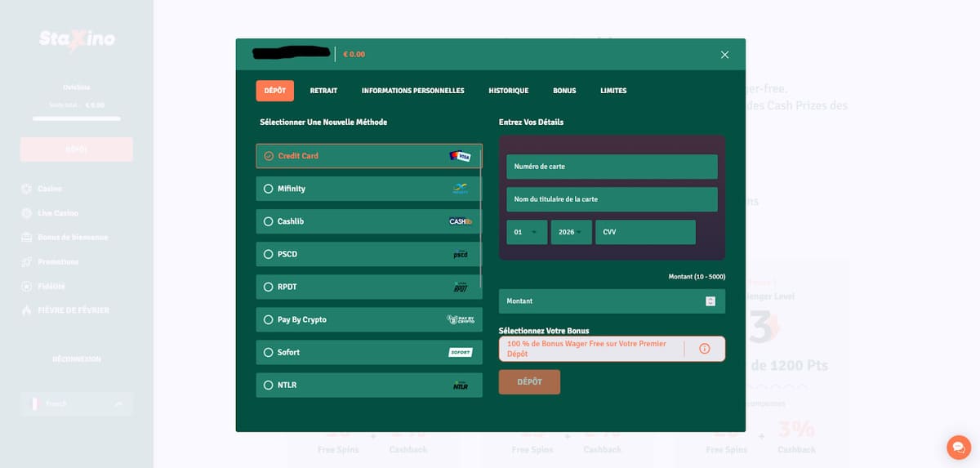
Task: Click the payment methods list scrollbar
Action: click(x=481, y=212)
